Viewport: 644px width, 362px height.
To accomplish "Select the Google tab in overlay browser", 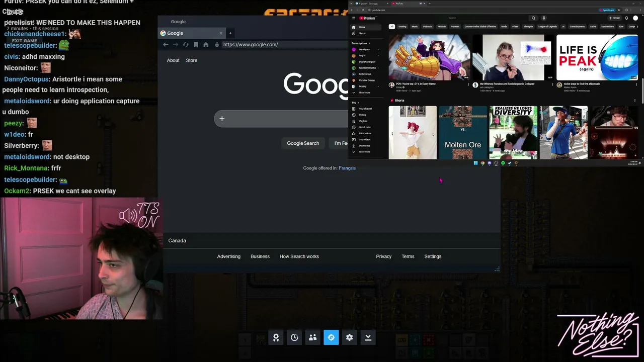I will (192, 33).
